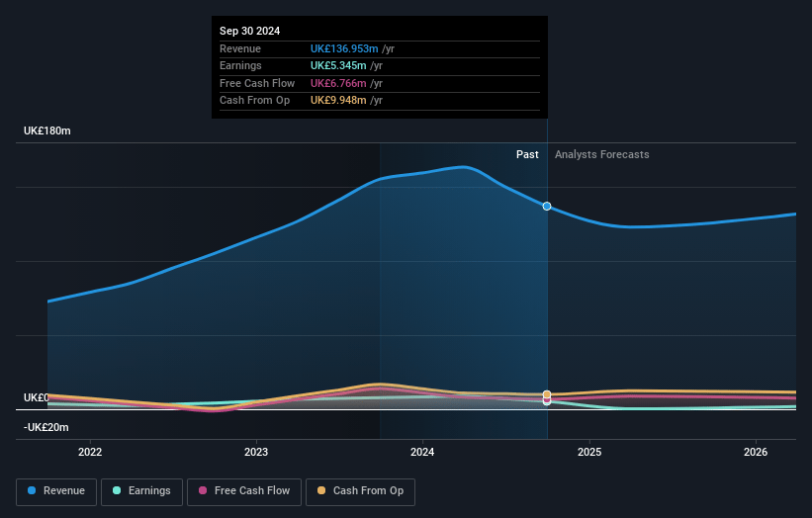Click the Past label
The height and width of the screenshot is (518, 812).
pos(527,154)
